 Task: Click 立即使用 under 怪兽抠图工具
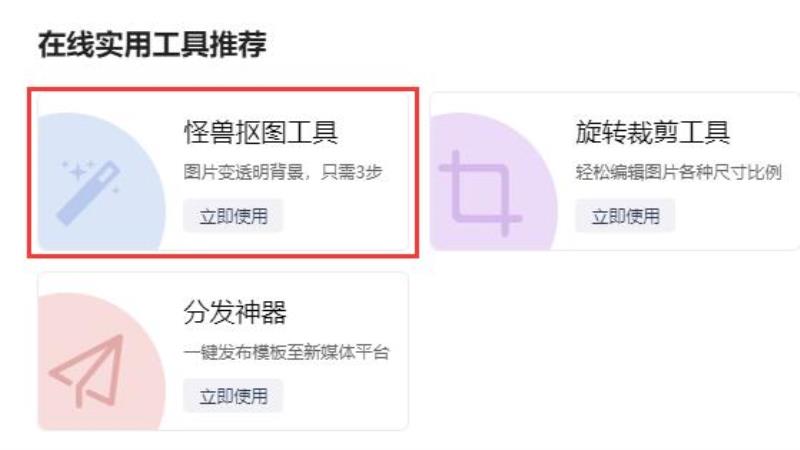233,216
